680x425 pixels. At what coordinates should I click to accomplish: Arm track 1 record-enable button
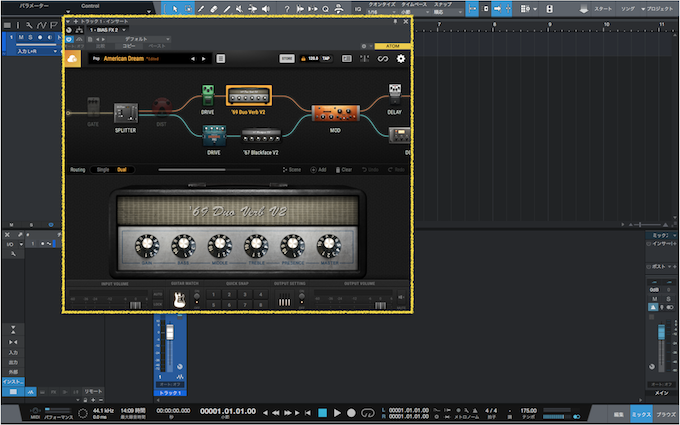pos(40,38)
